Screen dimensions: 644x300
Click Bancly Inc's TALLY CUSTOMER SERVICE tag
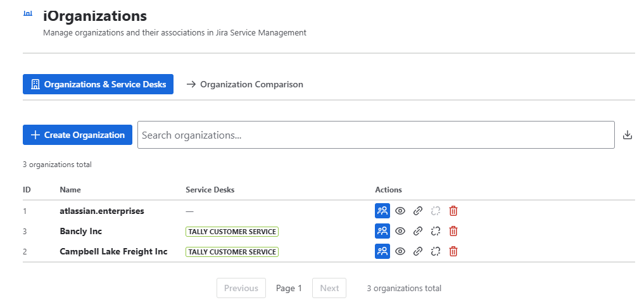click(232, 232)
